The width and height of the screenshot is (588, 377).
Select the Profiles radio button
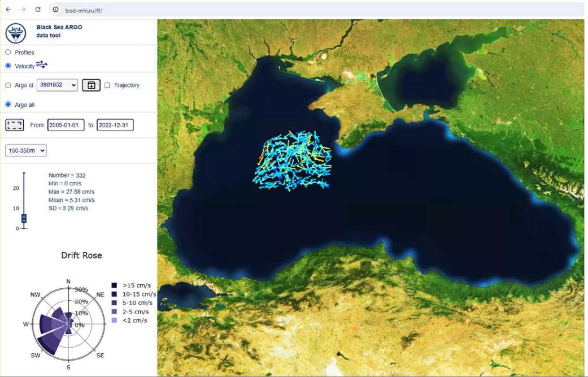(x=8, y=53)
